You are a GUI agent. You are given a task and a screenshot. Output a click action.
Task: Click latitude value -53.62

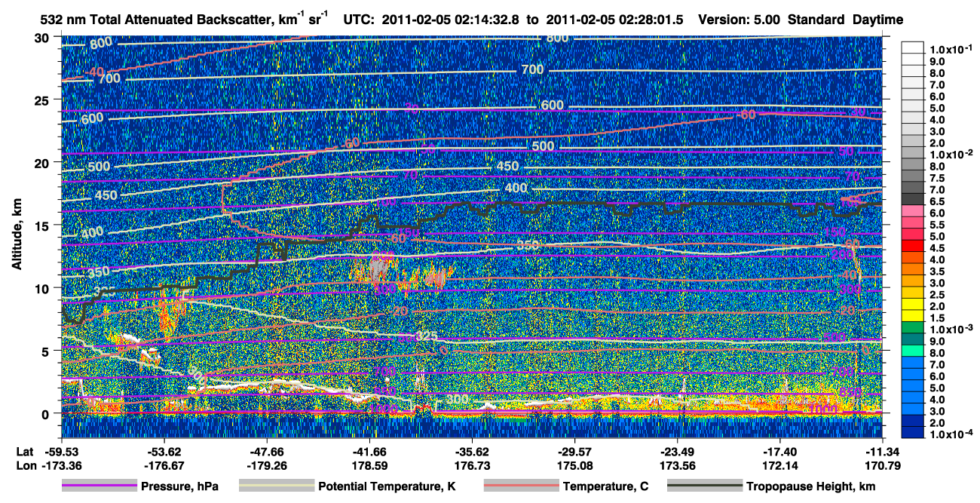coord(164,452)
